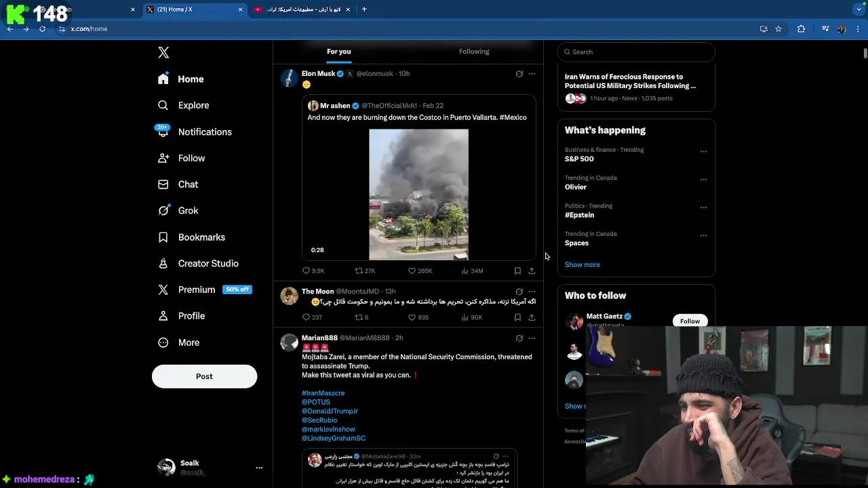Open more options for Spaces trend
Viewport: 868px width, 488px height.
coord(703,236)
